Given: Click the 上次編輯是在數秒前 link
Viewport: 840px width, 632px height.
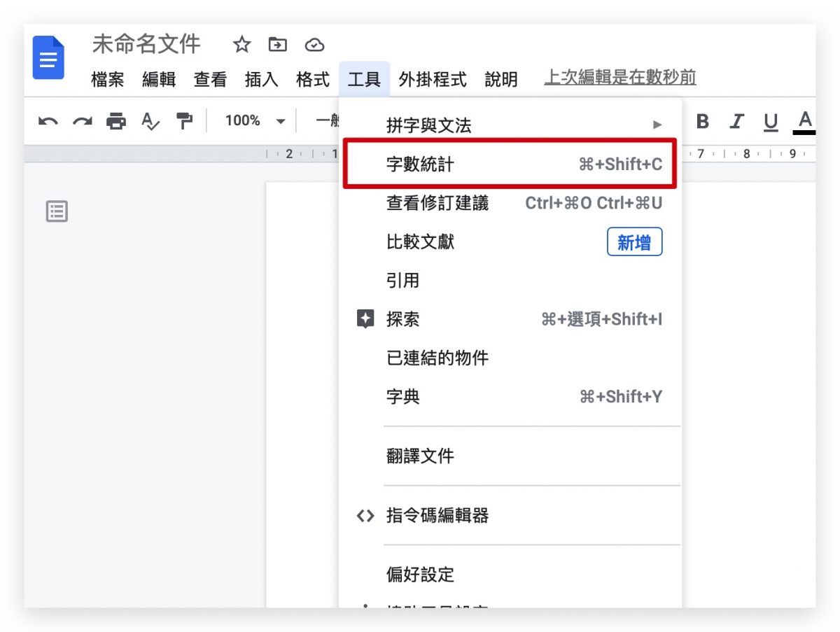Looking at the screenshot, I should click(620, 78).
